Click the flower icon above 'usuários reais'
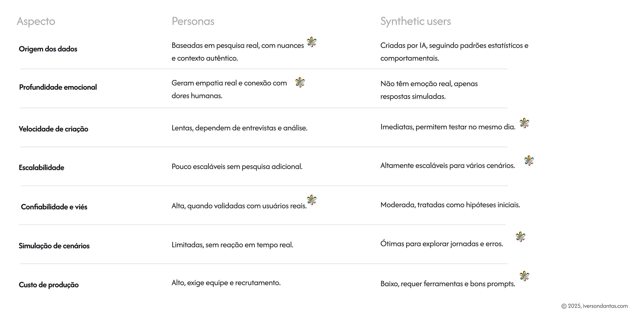644x320 pixels. click(x=312, y=200)
